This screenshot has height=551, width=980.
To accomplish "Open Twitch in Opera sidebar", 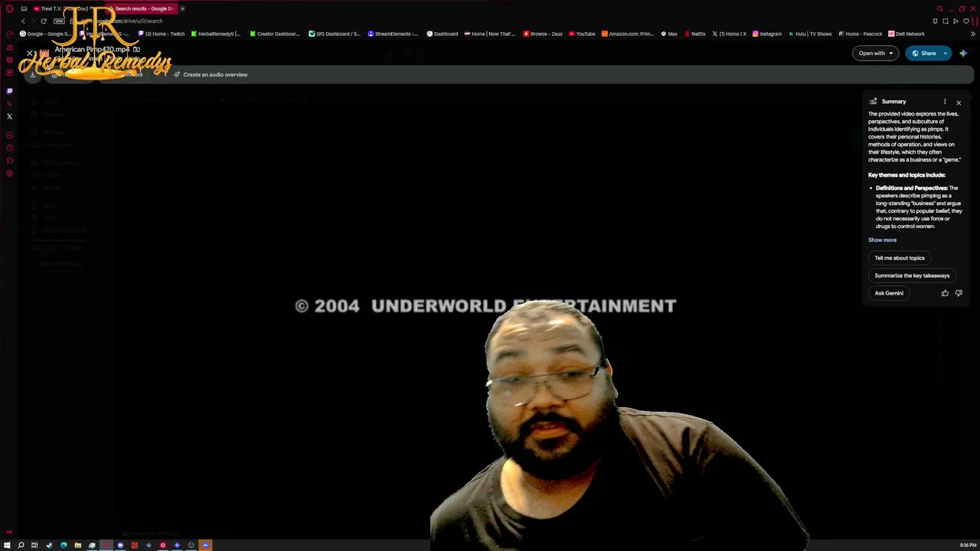I will click(9, 90).
